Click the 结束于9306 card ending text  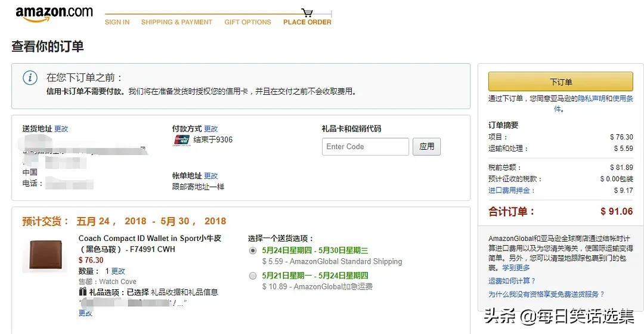(x=213, y=140)
